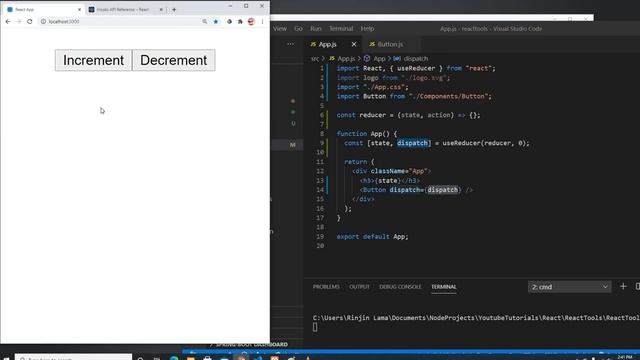Screen dimensions: 640x360
Task: Click 'reducer' in the line 6 declaration
Action: click(373, 115)
